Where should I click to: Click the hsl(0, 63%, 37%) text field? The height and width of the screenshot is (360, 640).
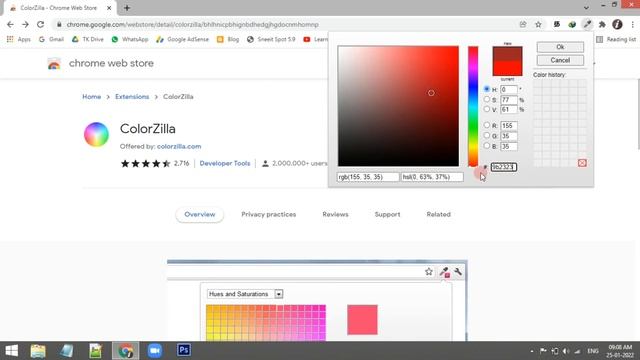[432, 177]
